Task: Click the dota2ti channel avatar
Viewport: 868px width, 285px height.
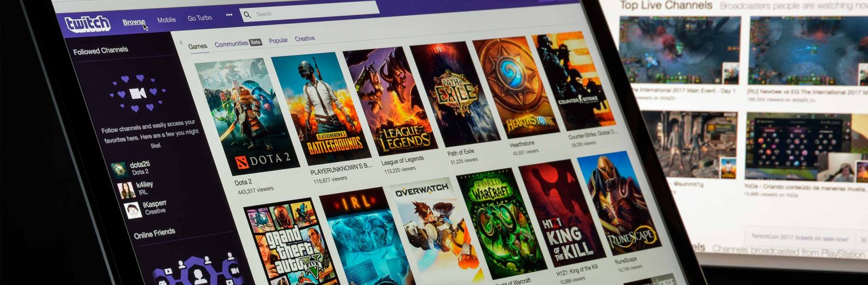Action: (119, 170)
